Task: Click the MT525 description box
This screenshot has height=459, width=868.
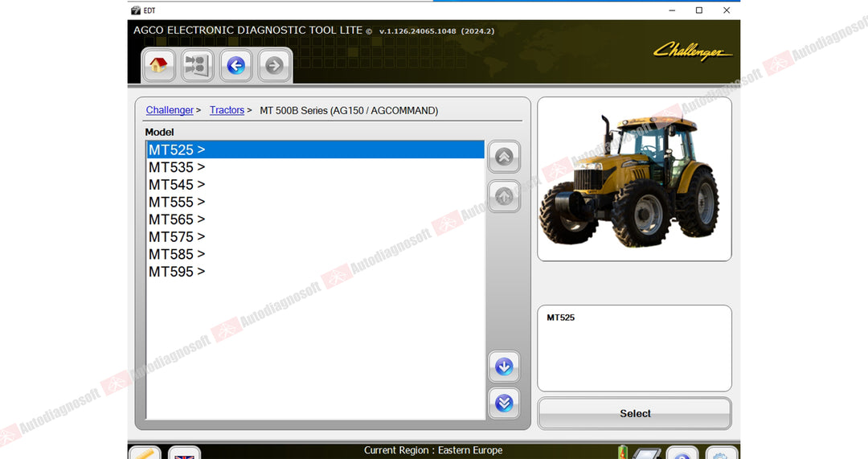Action: click(634, 348)
